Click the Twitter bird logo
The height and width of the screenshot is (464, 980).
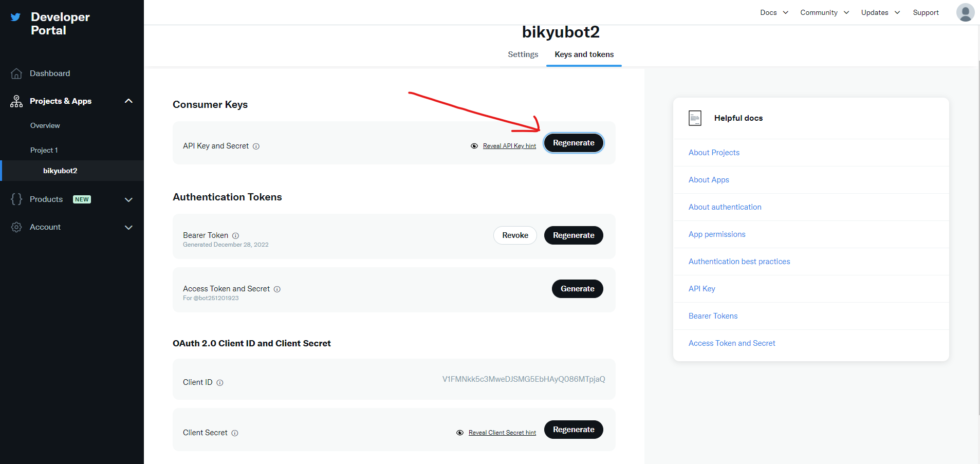point(16,17)
